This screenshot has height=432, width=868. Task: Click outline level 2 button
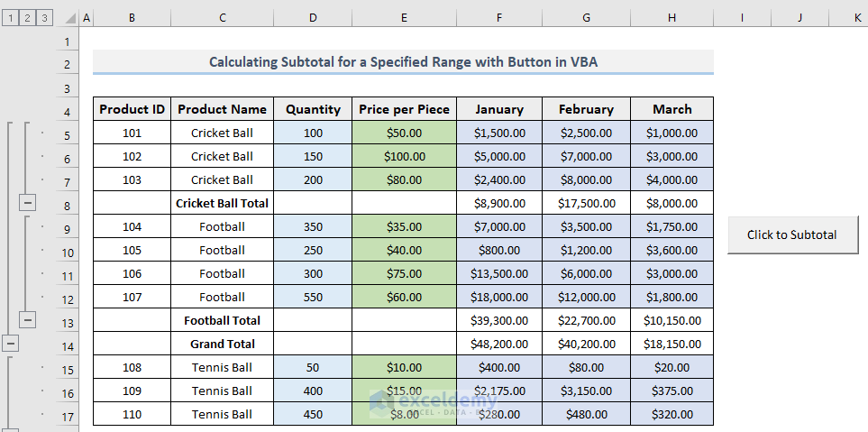[28, 17]
